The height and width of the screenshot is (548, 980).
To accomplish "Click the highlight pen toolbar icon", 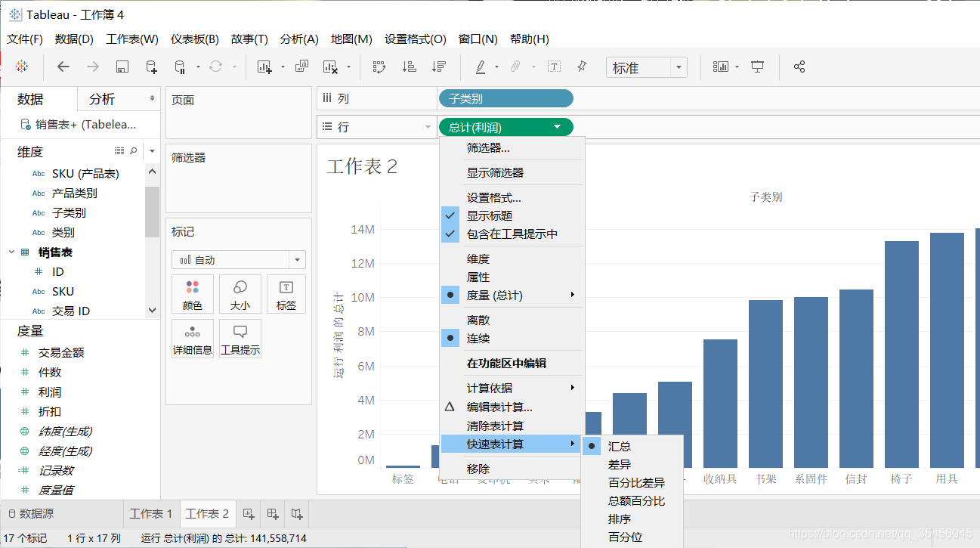I will [481, 67].
